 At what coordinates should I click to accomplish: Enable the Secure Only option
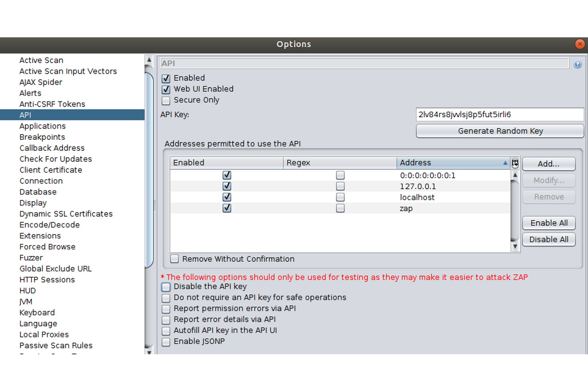coord(166,100)
